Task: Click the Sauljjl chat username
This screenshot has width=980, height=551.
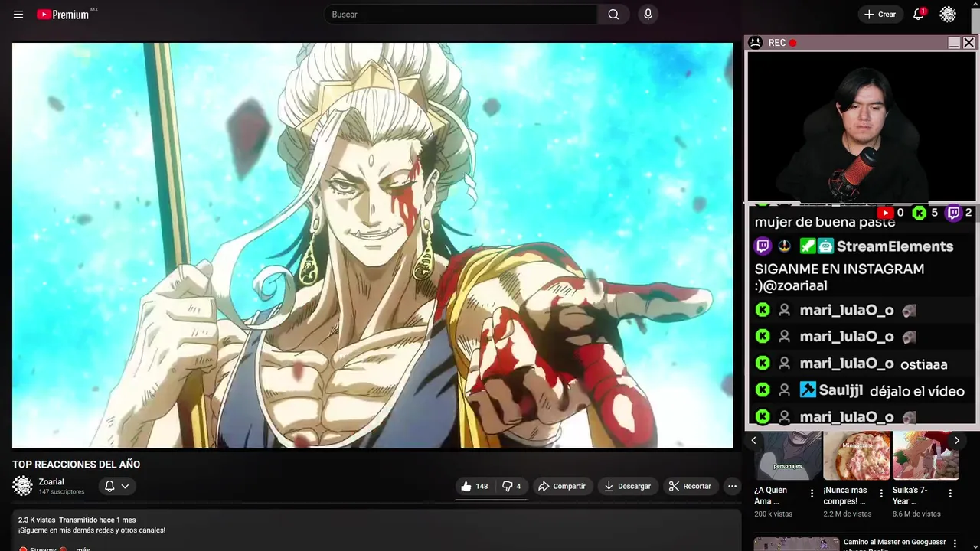Action: point(841,390)
